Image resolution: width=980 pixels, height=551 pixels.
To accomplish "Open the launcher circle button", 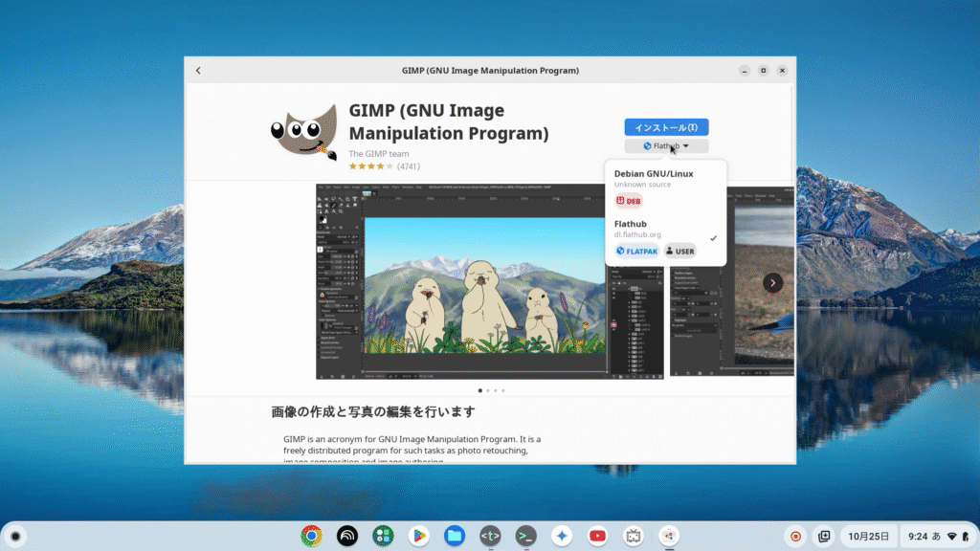I will pyautogui.click(x=16, y=536).
